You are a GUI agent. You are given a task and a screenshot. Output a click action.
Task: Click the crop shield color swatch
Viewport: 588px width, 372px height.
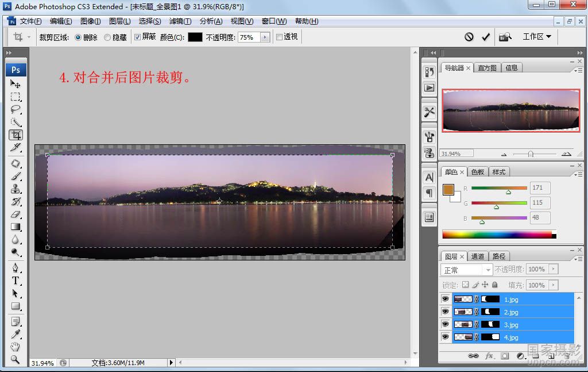[x=195, y=37]
